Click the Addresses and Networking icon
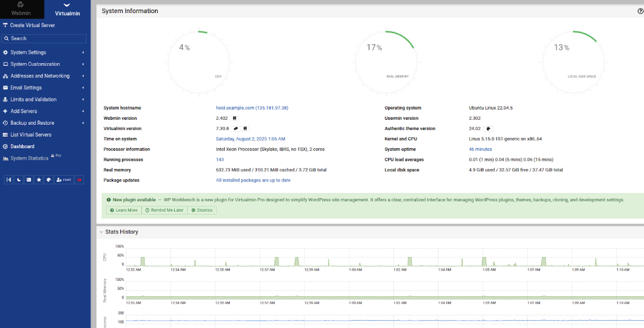 5,77
